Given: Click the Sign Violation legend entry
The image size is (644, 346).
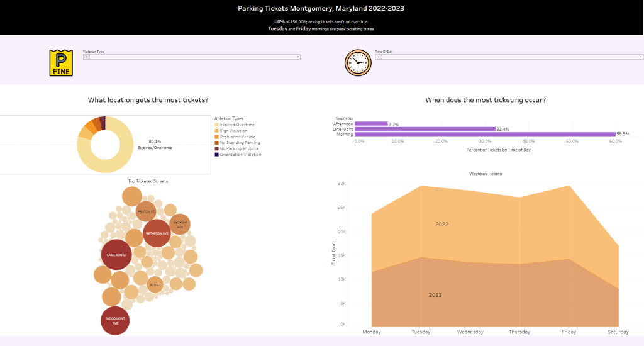Looking at the screenshot, I should [234, 131].
